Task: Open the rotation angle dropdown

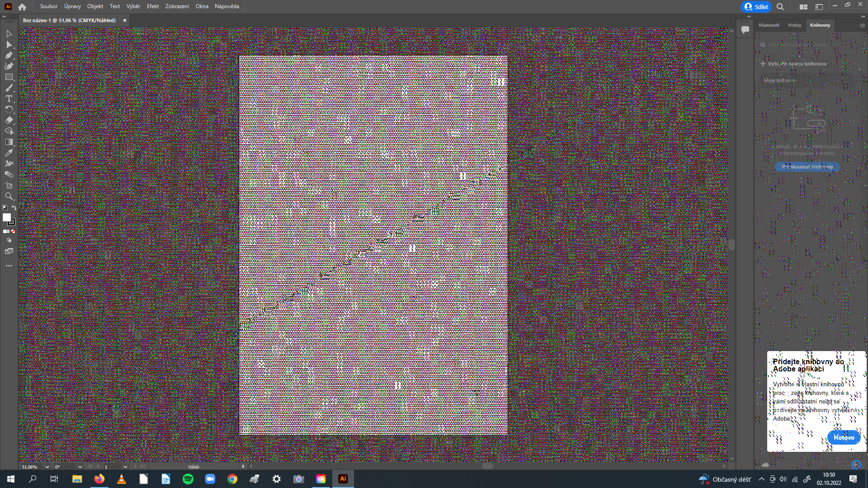Action: (80, 467)
